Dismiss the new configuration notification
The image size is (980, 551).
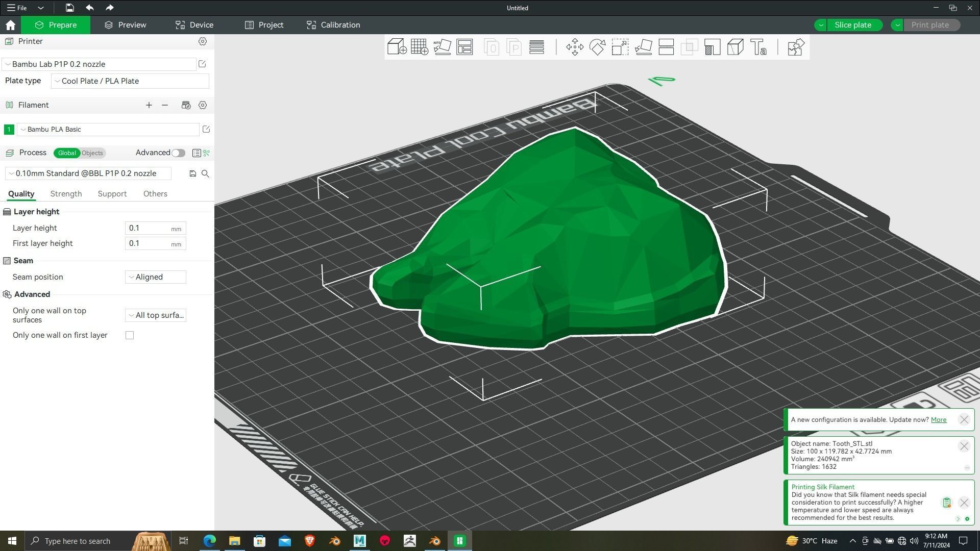(x=964, y=420)
